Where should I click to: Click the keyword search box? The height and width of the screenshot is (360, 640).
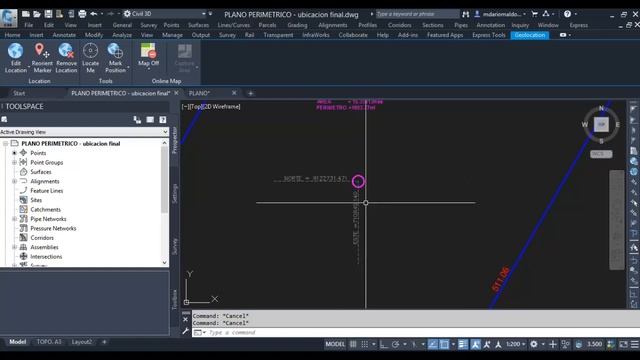(x=417, y=14)
